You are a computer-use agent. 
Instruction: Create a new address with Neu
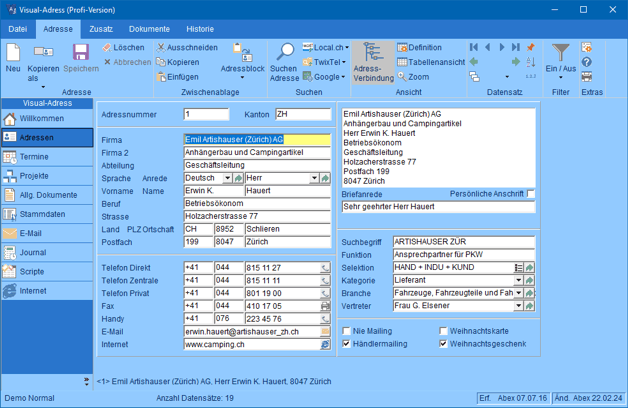click(x=13, y=58)
